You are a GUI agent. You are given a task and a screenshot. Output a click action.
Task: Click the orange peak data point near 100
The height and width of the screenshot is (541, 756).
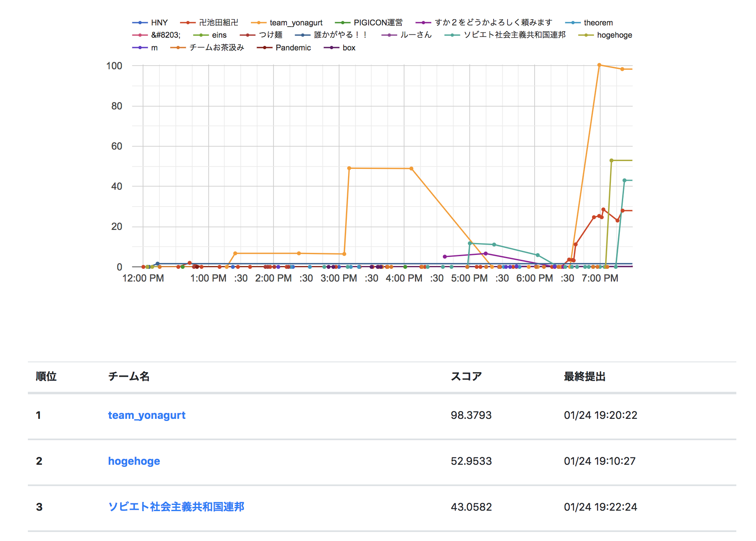[x=599, y=65]
